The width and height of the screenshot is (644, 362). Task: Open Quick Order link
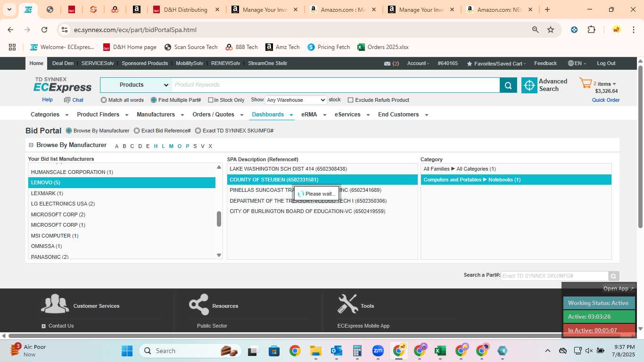point(605,100)
